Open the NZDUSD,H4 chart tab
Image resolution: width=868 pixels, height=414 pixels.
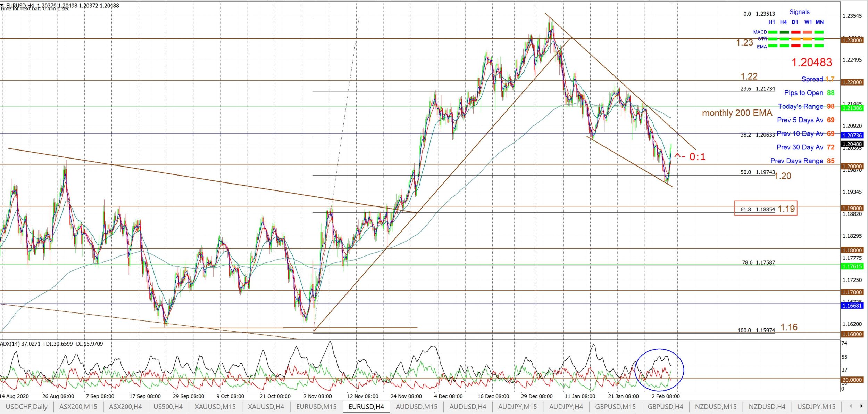coord(767,406)
